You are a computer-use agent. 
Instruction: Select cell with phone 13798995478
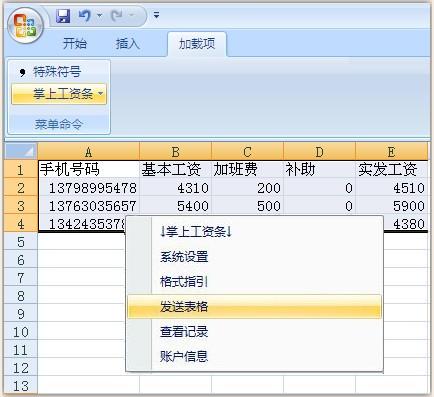pos(89,188)
